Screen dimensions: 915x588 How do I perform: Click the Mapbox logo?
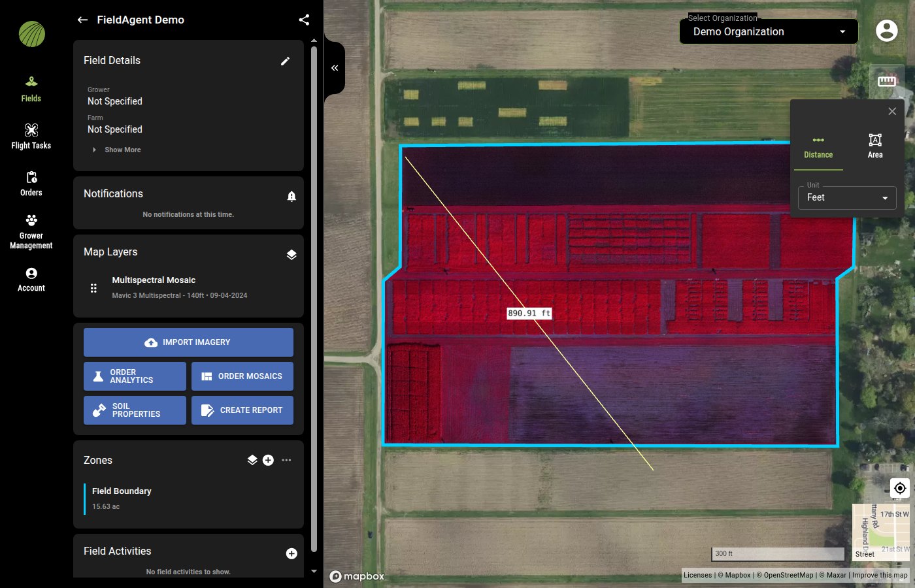357,576
